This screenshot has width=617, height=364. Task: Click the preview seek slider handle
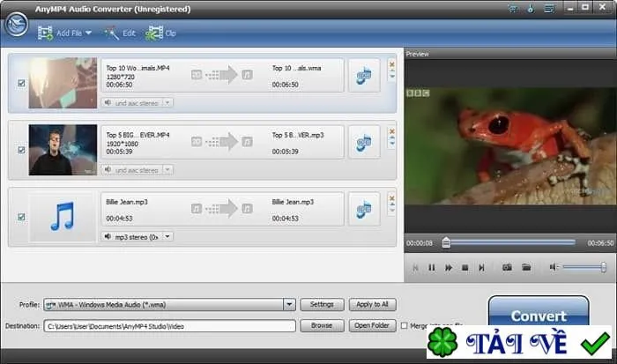coord(446,242)
